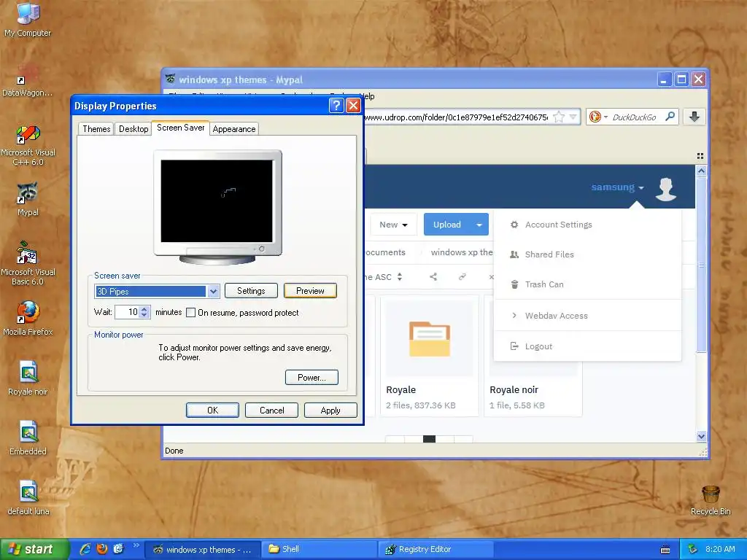Click the udrop URL address field
Screen dimensions: 747x560
click(x=456, y=117)
